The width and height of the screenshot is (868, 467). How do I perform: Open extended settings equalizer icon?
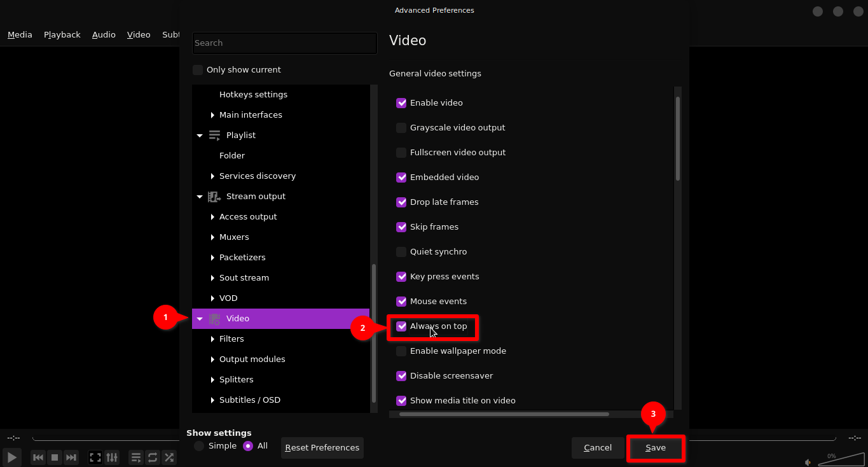(x=112, y=457)
